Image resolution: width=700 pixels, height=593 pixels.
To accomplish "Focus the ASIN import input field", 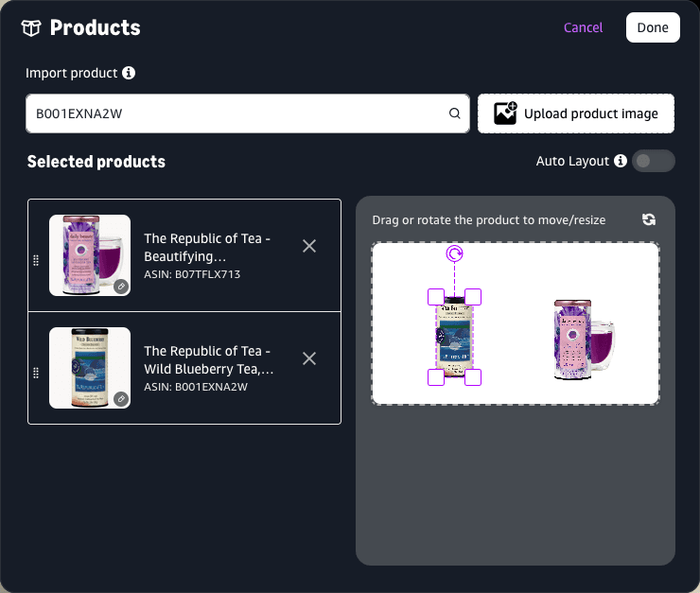I will [x=248, y=113].
